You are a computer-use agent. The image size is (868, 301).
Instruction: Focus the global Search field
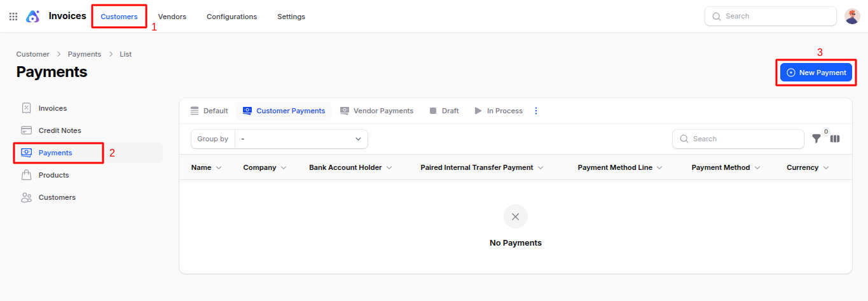click(x=771, y=17)
